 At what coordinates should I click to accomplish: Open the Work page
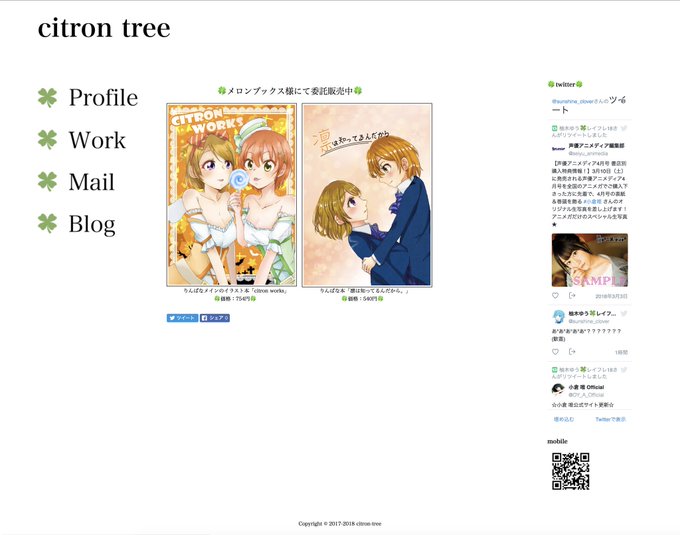(97, 140)
